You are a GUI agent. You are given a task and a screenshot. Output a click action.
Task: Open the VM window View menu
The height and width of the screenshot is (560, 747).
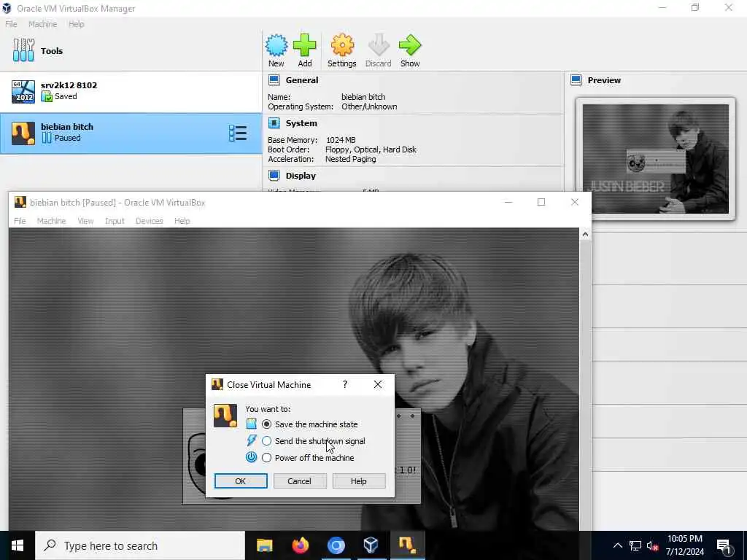pos(86,221)
